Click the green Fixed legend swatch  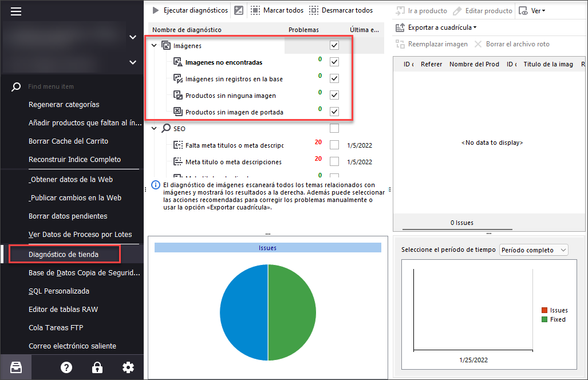[x=544, y=320]
